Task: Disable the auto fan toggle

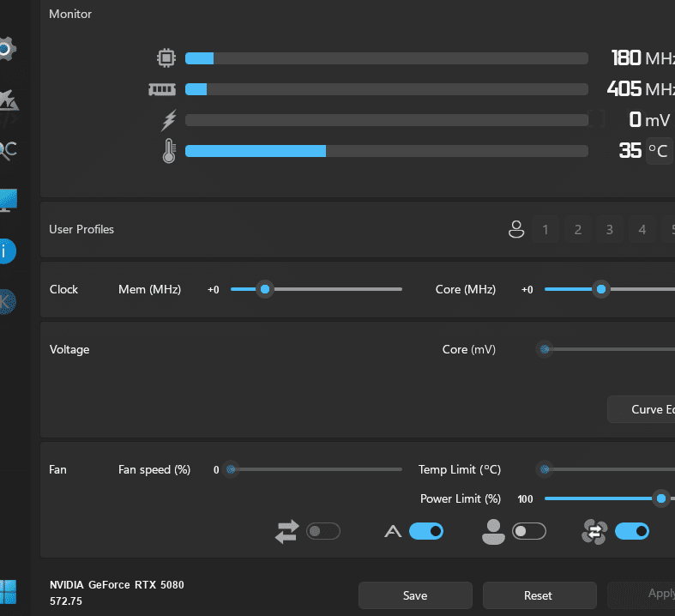Action: (426, 532)
